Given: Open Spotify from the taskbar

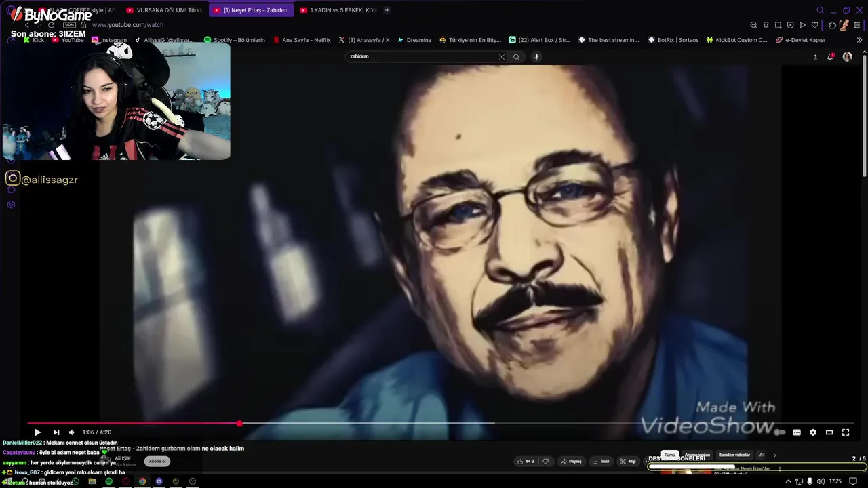Looking at the screenshot, I should [108, 481].
